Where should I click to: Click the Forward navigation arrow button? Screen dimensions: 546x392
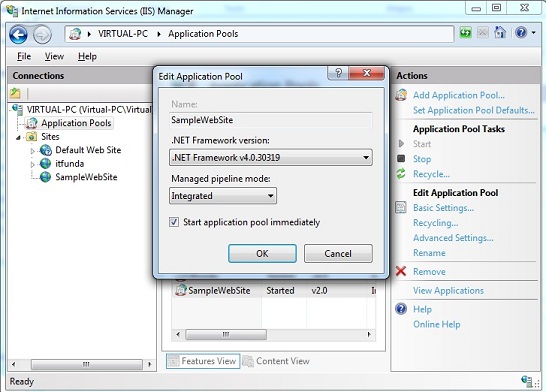point(42,34)
